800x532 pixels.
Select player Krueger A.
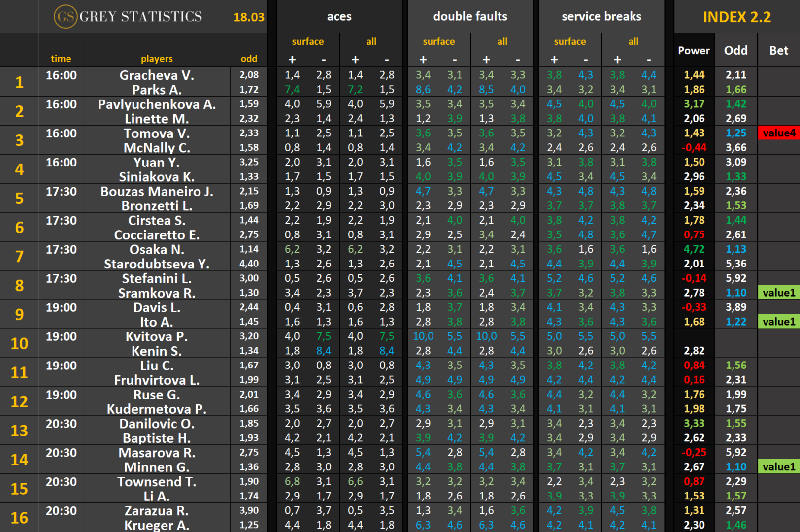coord(157,526)
